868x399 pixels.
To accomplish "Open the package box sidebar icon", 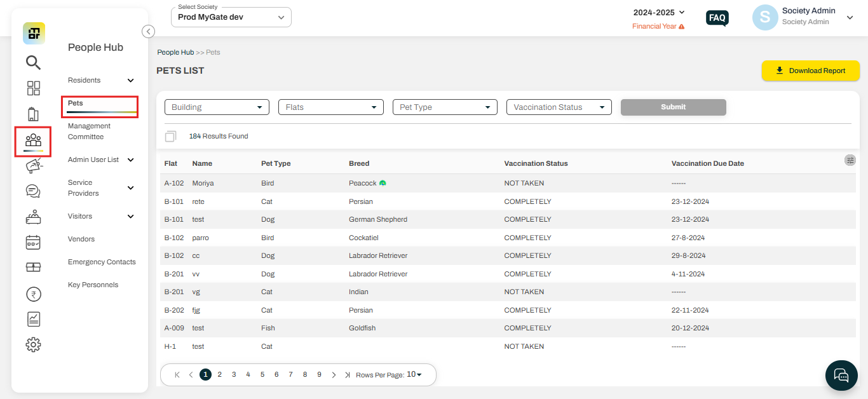I will tap(33, 267).
